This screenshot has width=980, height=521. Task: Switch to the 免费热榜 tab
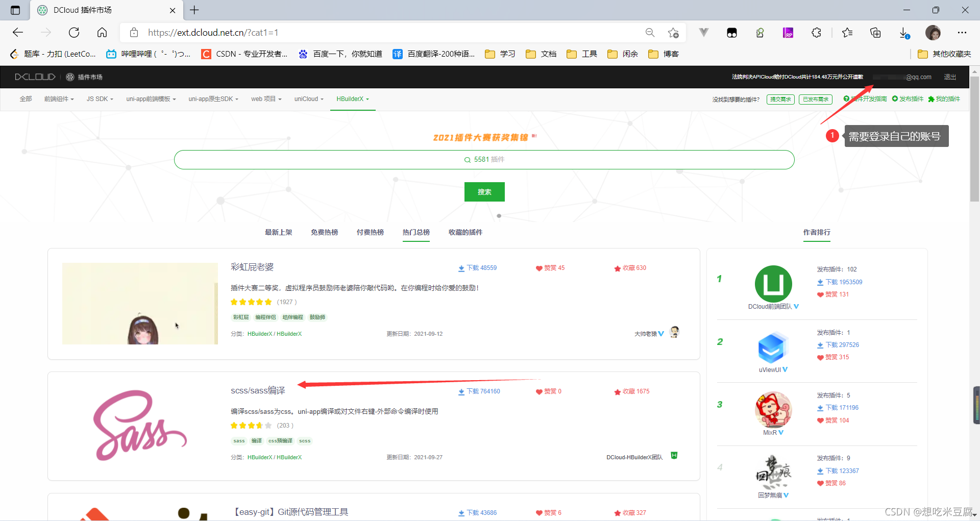pyautogui.click(x=324, y=232)
